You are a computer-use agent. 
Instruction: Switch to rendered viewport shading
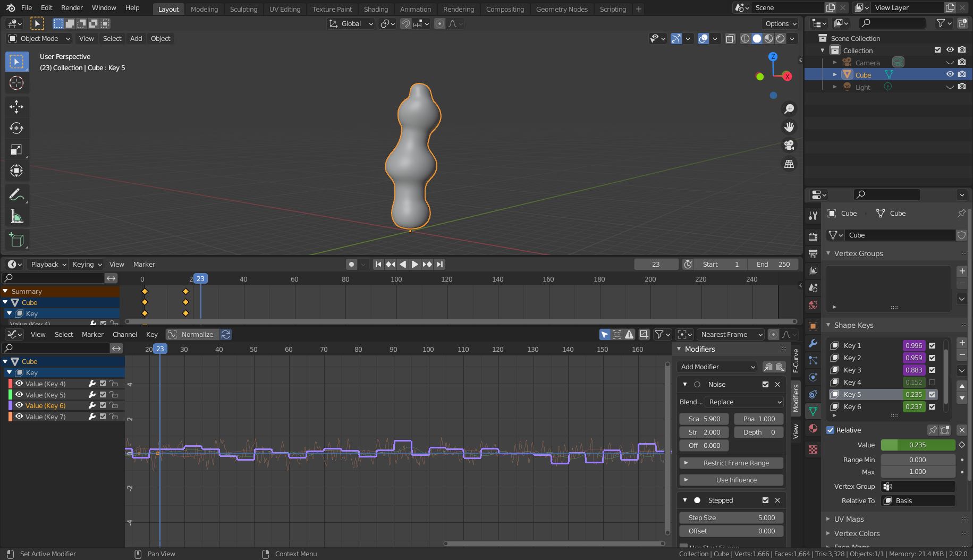(x=780, y=38)
